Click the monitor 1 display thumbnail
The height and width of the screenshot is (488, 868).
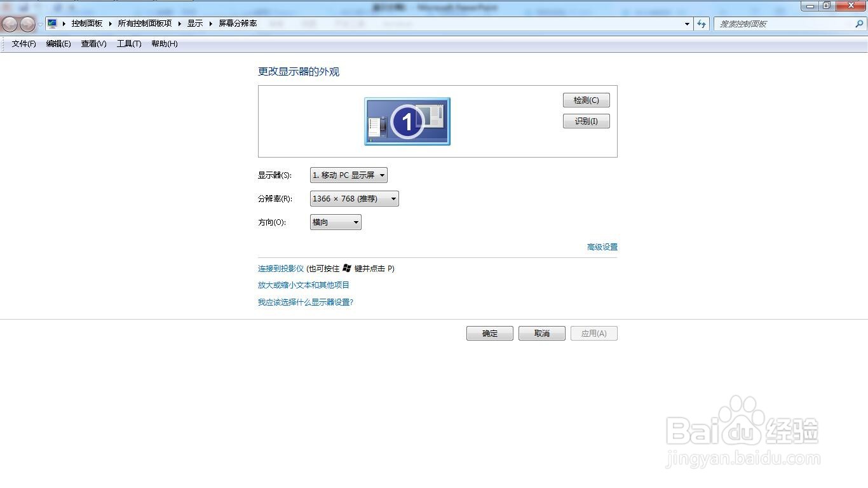(407, 121)
